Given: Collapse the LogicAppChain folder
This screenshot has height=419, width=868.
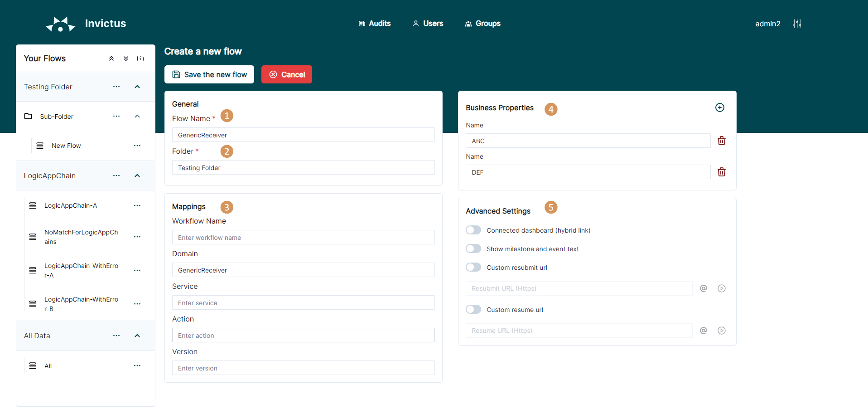Looking at the screenshot, I should [x=137, y=175].
